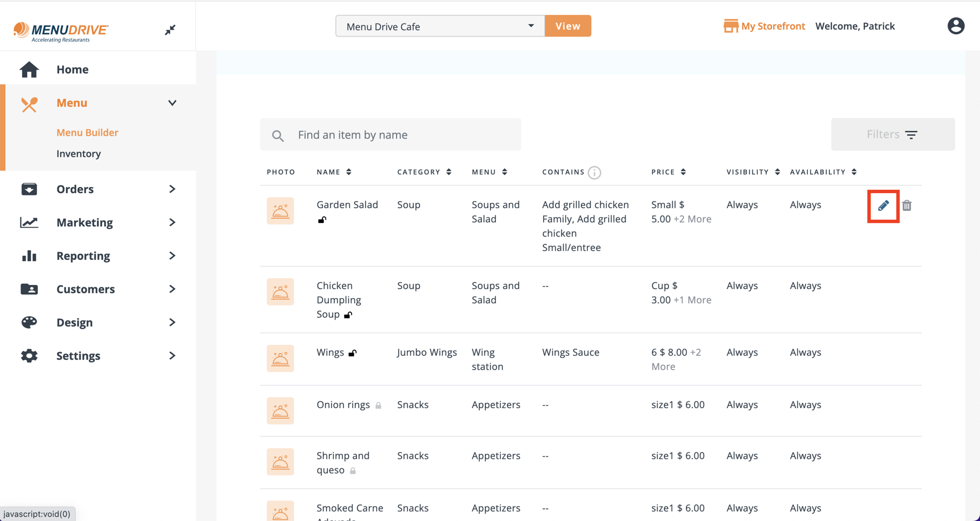This screenshot has height=521, width=980.
Task: Click the pencil edit icon for Garden Salad
Action: click(883, 206)
